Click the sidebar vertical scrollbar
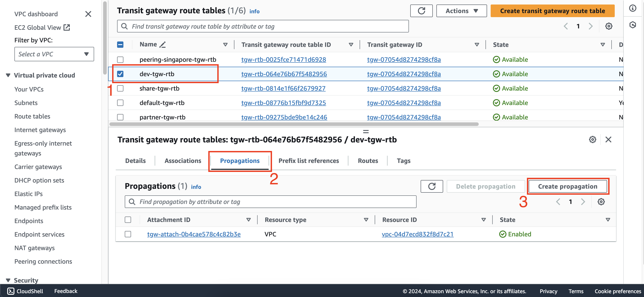The image size is (644, 297). 105,38
